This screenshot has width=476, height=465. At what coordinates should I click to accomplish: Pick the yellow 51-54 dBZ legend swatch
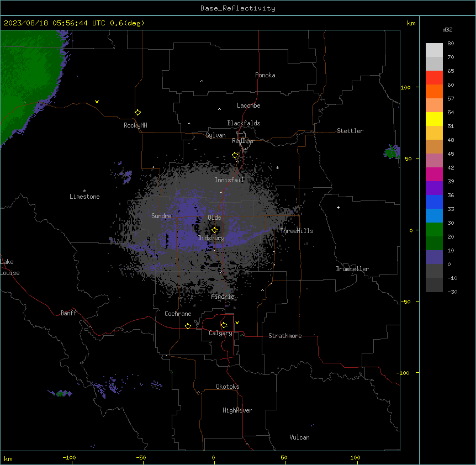coord(434,119)
